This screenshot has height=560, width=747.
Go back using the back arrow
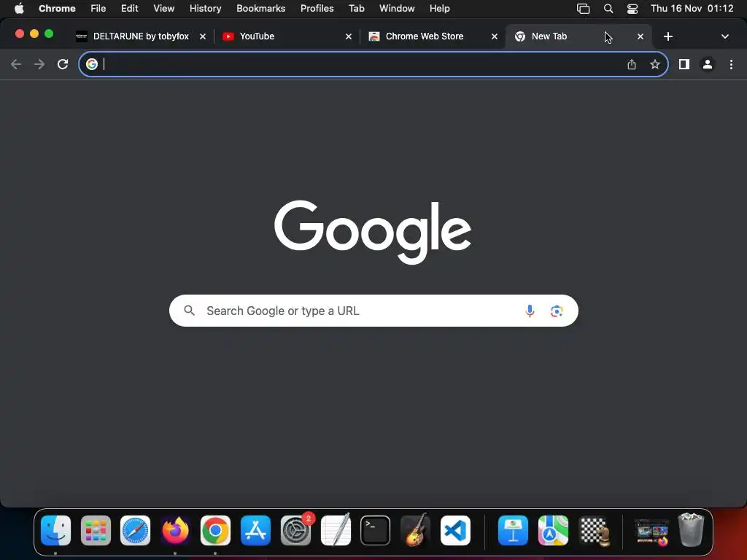point(16,64)
